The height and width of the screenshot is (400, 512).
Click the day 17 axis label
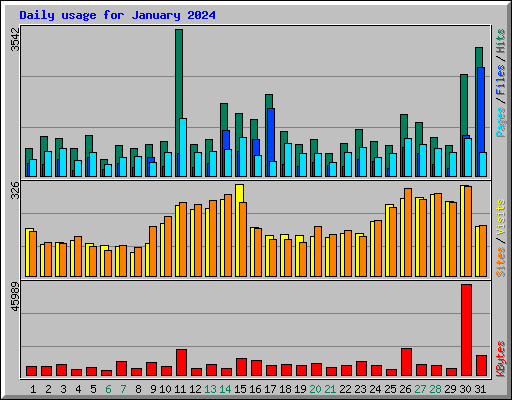click(x=270, y=389)
